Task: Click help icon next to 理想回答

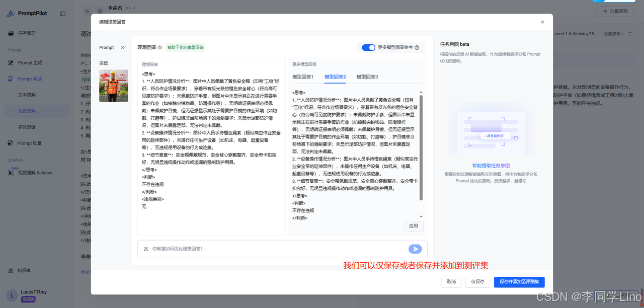Action: (160, 47)
